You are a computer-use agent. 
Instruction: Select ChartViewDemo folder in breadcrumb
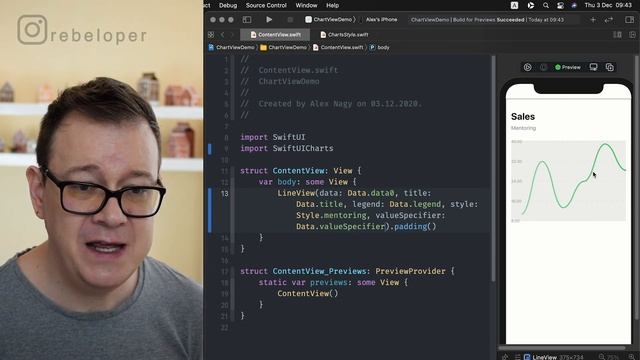[284, 47]
